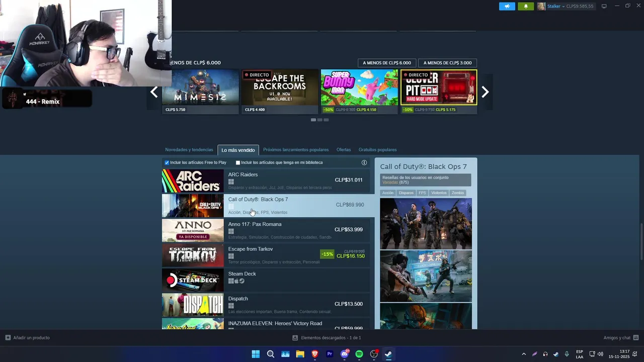The height and width of the screenshot is (362, 644).
Task: Click the Steam Deck product thumbnail
Action: tap(193, 280)
